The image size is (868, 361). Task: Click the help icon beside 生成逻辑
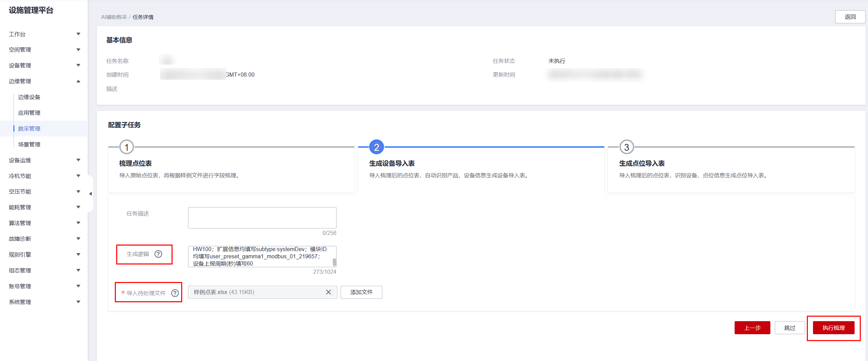click(x=158, y=254)
